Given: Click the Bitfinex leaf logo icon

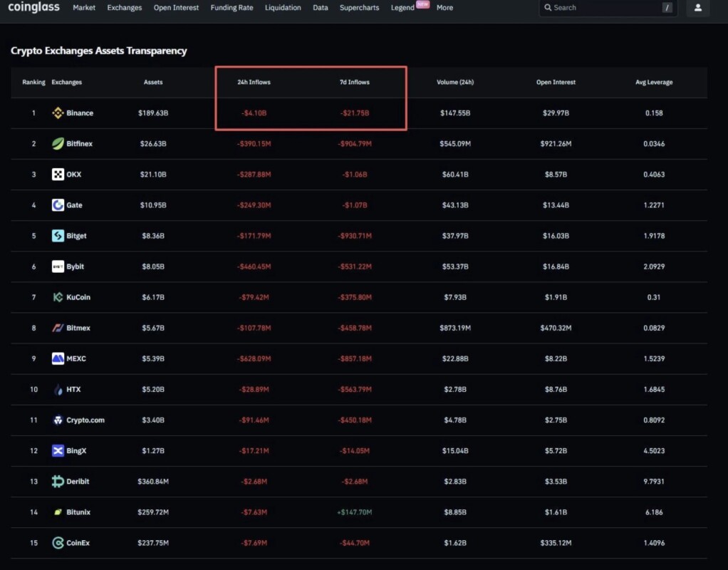Looking at the screenshot, I should coord(58,144).
